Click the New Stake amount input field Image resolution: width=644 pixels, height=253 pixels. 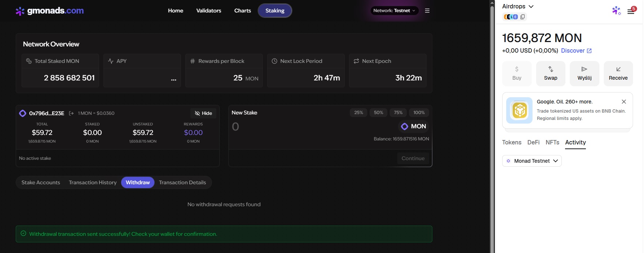[x=292, y=126]
